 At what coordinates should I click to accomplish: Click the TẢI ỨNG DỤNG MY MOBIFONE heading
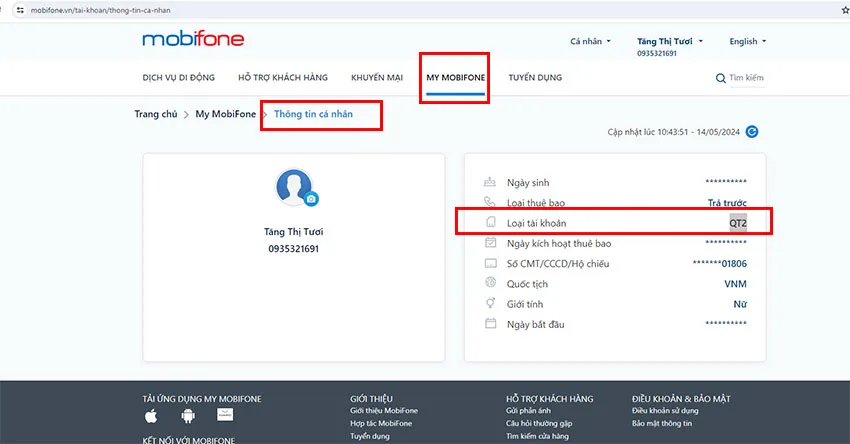202,398
